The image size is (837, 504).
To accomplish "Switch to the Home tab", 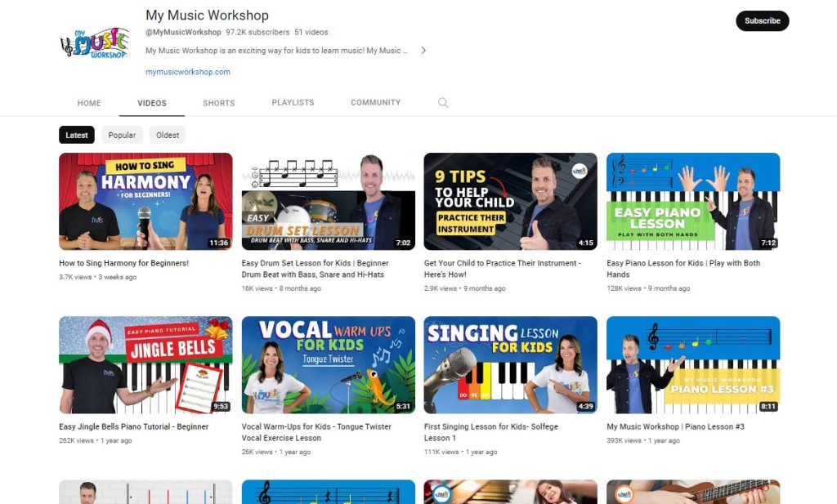I will click(x=89, y=104).
